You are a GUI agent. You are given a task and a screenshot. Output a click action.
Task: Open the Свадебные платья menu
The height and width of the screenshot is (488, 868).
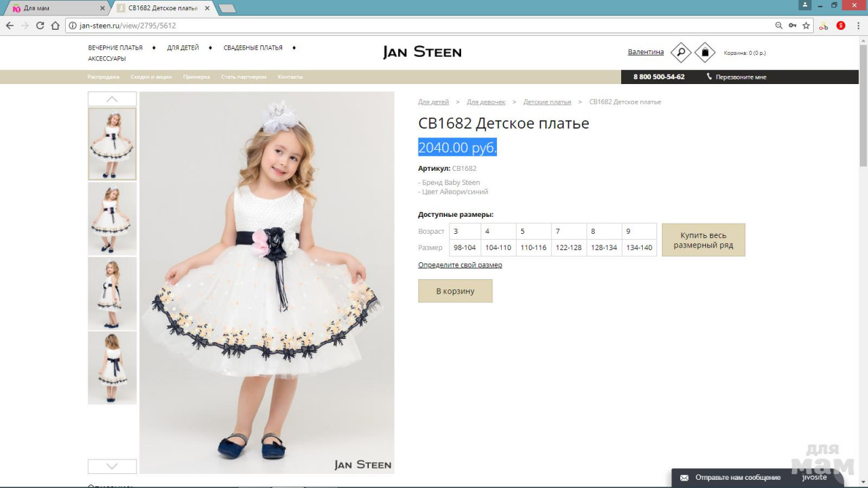tap(252, 48)
